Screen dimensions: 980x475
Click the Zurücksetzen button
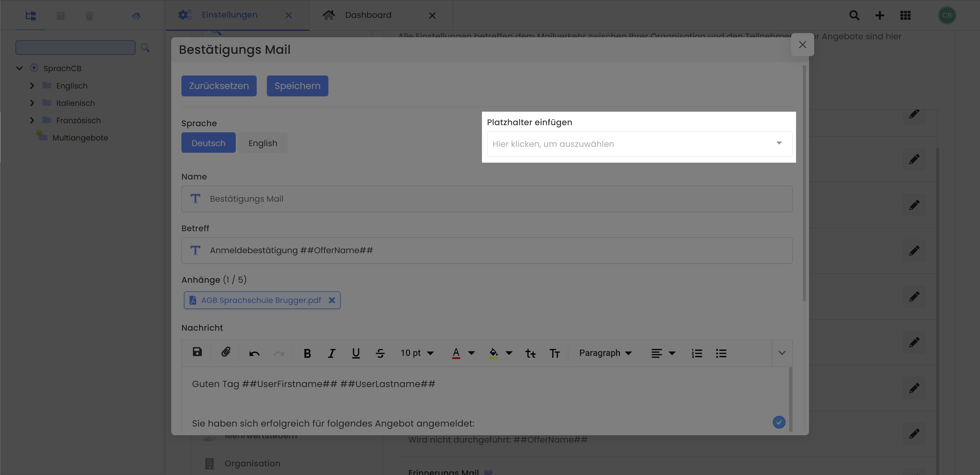point(219,86)
